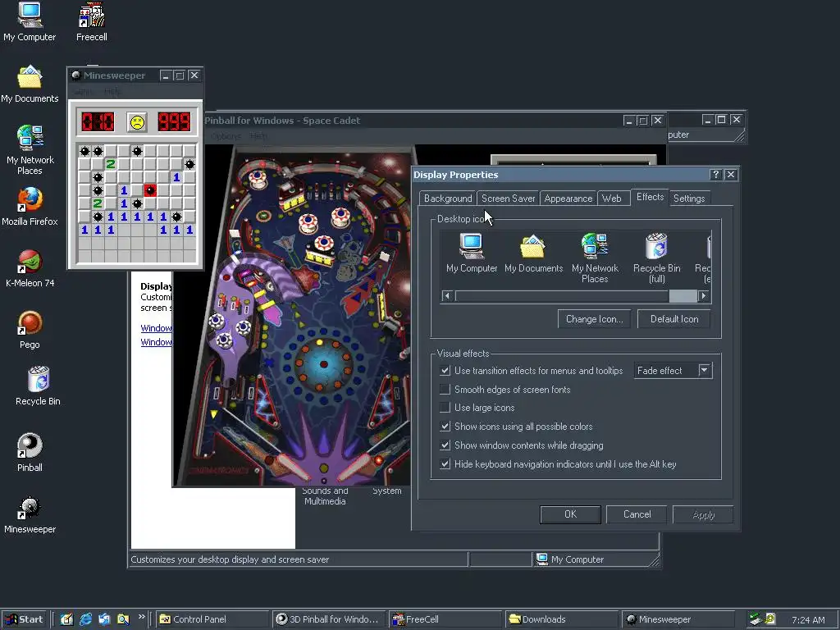Toggle Use transition effects for menus checkbox
Screen dimensions: 840x630
click(445, 370)
